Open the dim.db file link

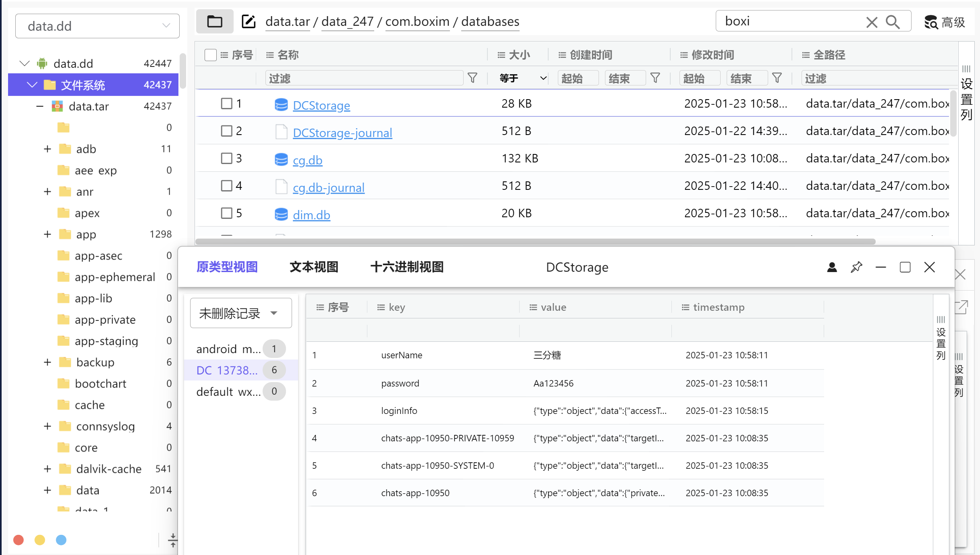point(311,215)
